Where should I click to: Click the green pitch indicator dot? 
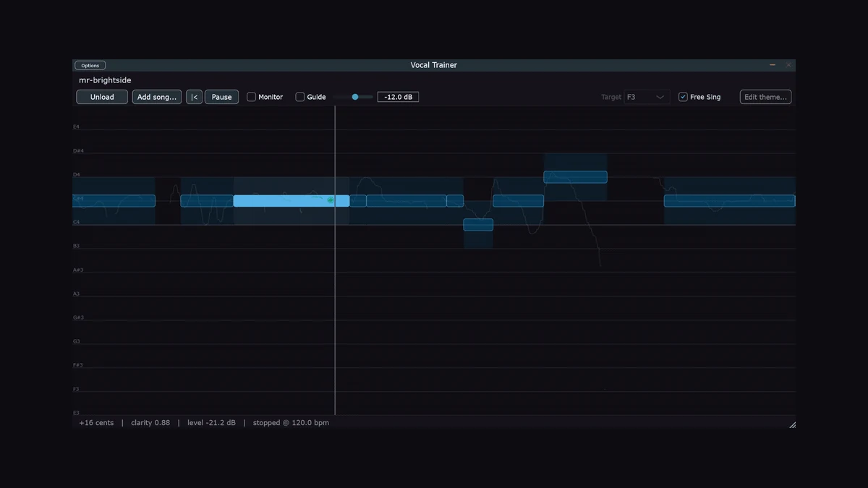(x=331, y=200)
